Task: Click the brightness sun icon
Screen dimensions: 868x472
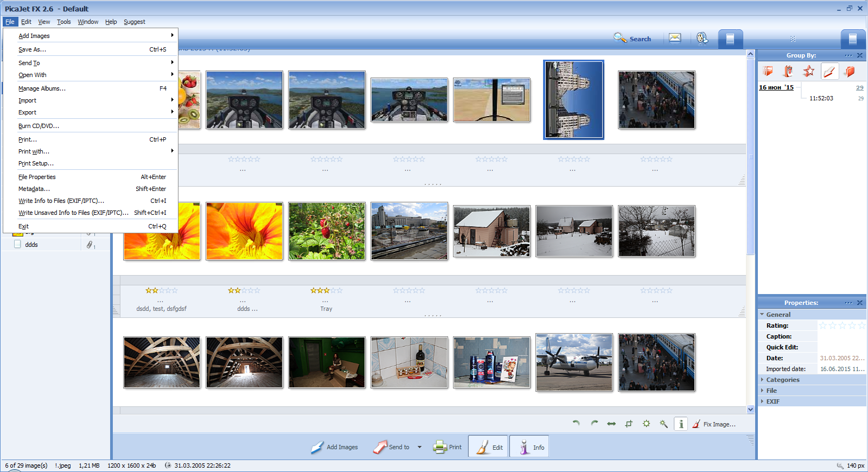Action: [646, 424]
